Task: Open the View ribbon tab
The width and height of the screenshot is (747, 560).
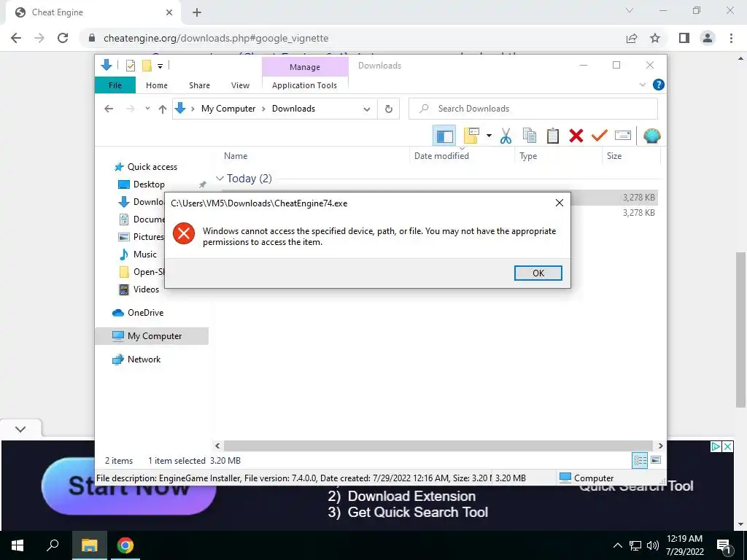Action: [x=240, y=85]
